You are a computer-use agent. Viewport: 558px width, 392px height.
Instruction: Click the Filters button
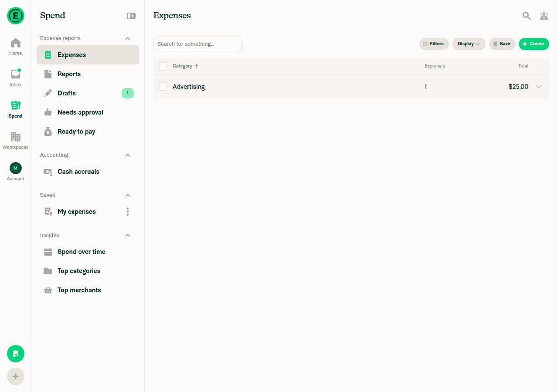pyautogui.click(x=434, y=44)
